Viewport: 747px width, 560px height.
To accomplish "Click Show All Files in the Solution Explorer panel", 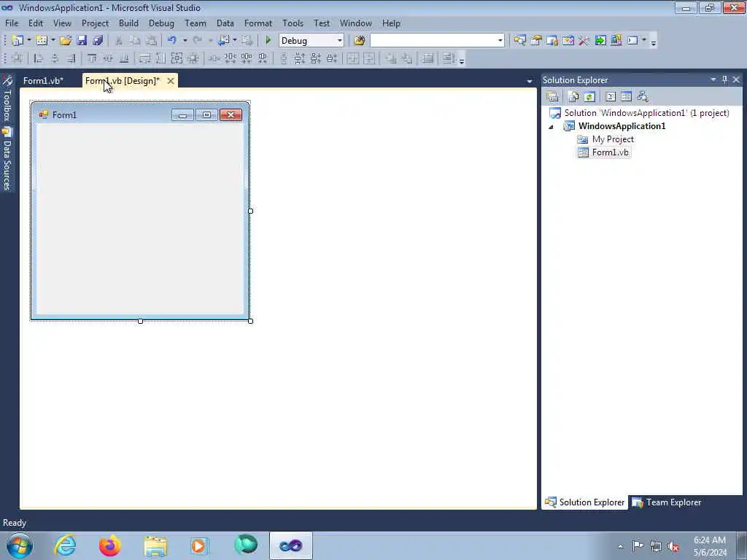I will tap(573, 97).
